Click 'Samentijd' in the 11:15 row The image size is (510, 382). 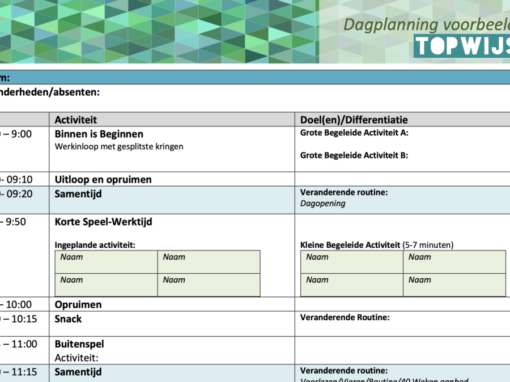click(x=78, y=372)
